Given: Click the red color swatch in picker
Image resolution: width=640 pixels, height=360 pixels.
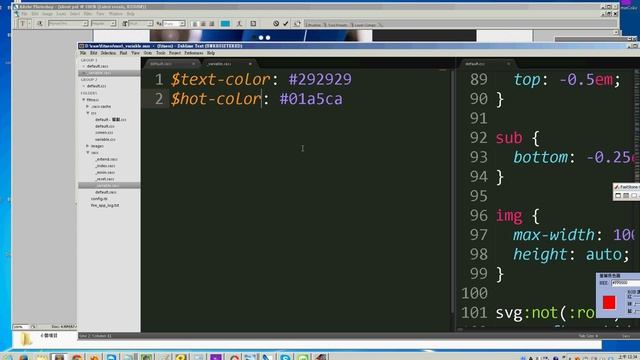Looking at the screenshot, I should tap(609, 302).
